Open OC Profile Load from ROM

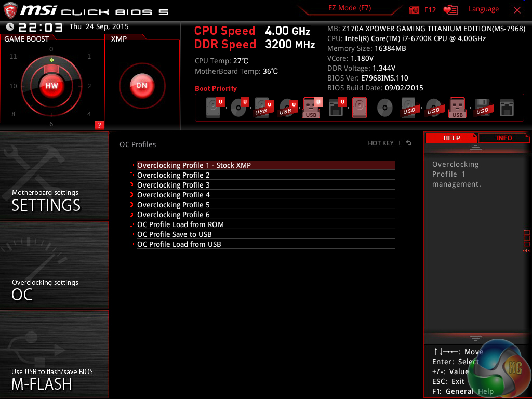pos(266,224)
